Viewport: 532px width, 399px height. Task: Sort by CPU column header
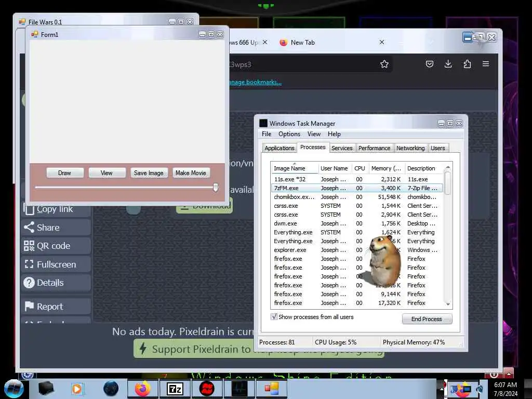(360, 168)
